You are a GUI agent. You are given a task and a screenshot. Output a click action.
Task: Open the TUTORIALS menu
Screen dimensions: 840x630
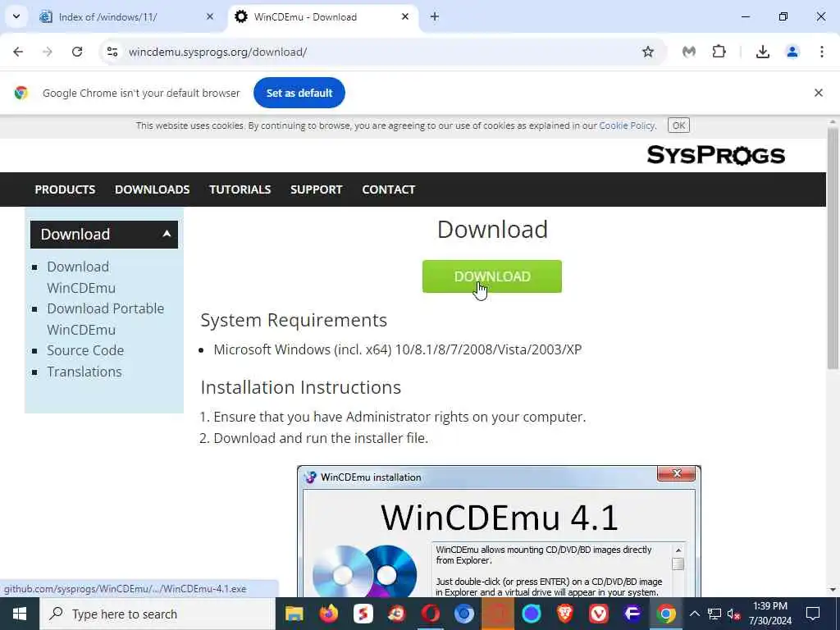point(240,189)
